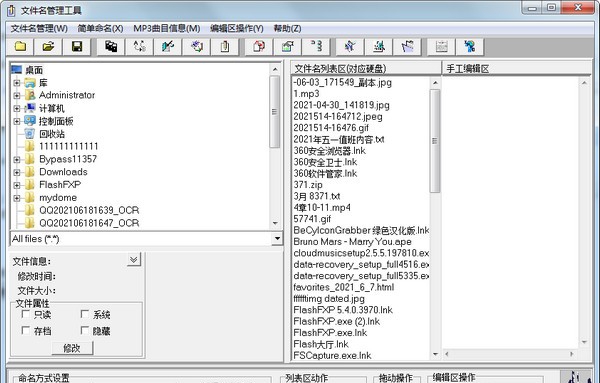Click the app icon in the title bar
This screenshot has height=383, width=600.
[11, 10]
